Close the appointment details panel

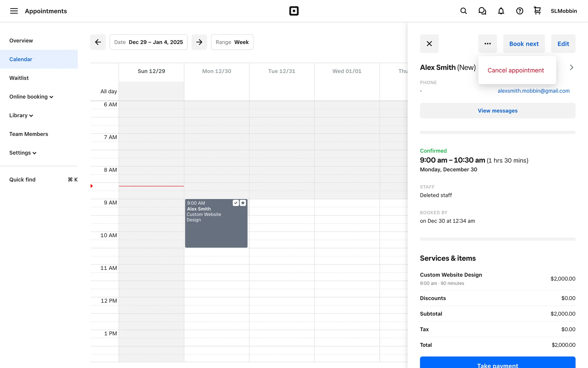pyautogui.click(x=429, y=44)
